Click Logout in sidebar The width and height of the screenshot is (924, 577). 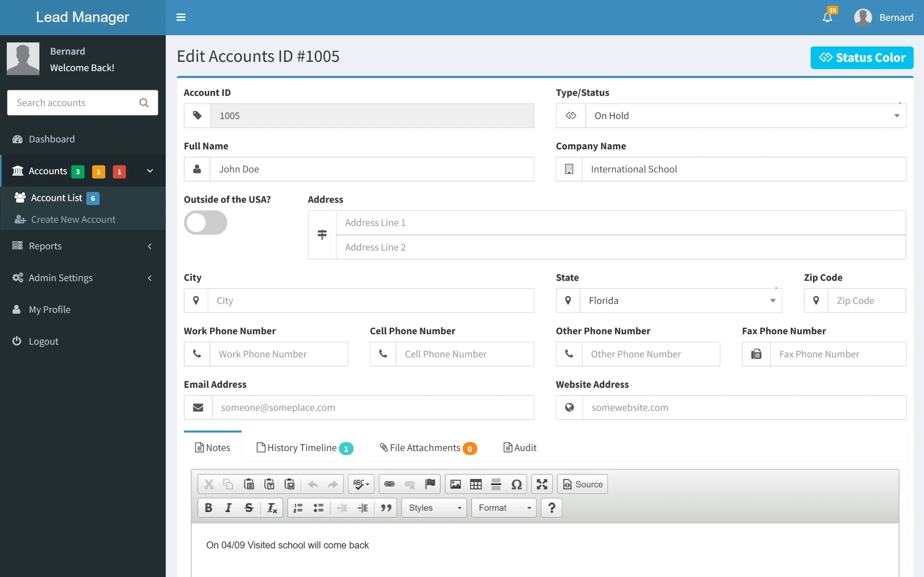click(x=83, y=341)
